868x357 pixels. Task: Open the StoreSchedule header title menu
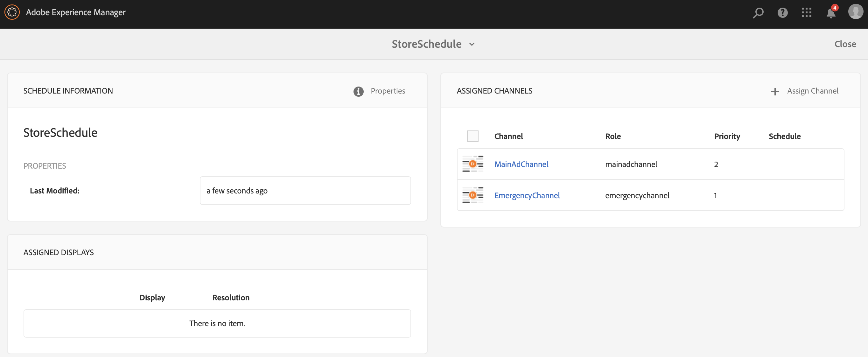point(426,44)
